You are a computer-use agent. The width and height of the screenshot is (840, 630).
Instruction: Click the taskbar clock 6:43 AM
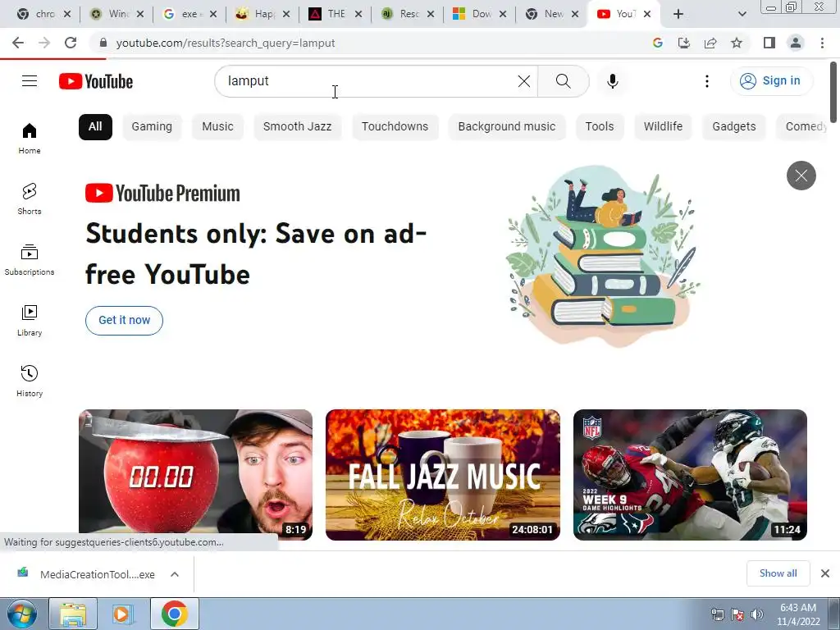(798, 608)
